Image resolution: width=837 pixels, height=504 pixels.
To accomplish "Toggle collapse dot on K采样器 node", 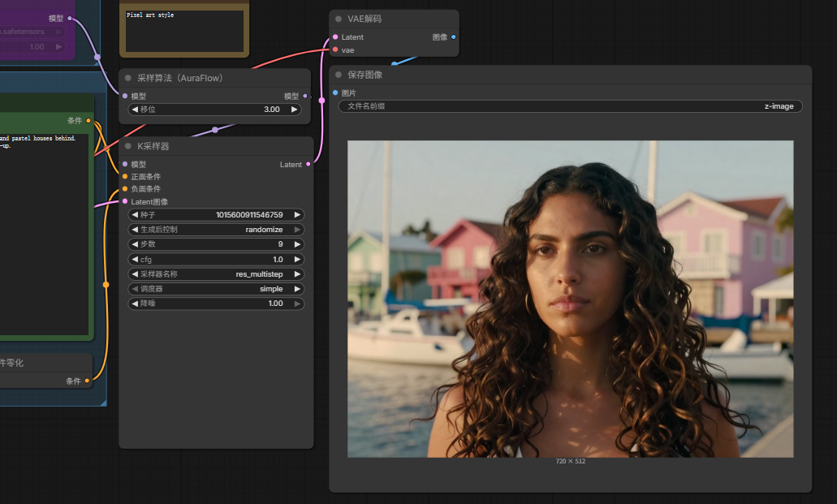I will point(128,146).
